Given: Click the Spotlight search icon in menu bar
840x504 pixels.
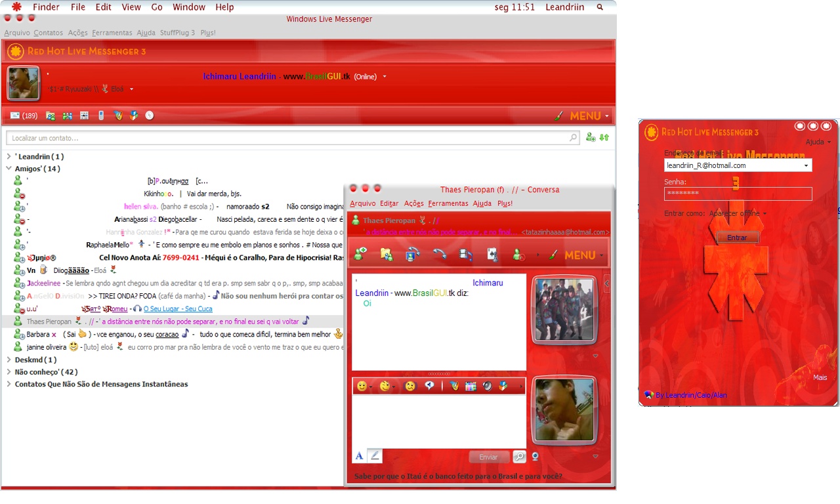Looking at the screenshot, I should pos(600,7).
